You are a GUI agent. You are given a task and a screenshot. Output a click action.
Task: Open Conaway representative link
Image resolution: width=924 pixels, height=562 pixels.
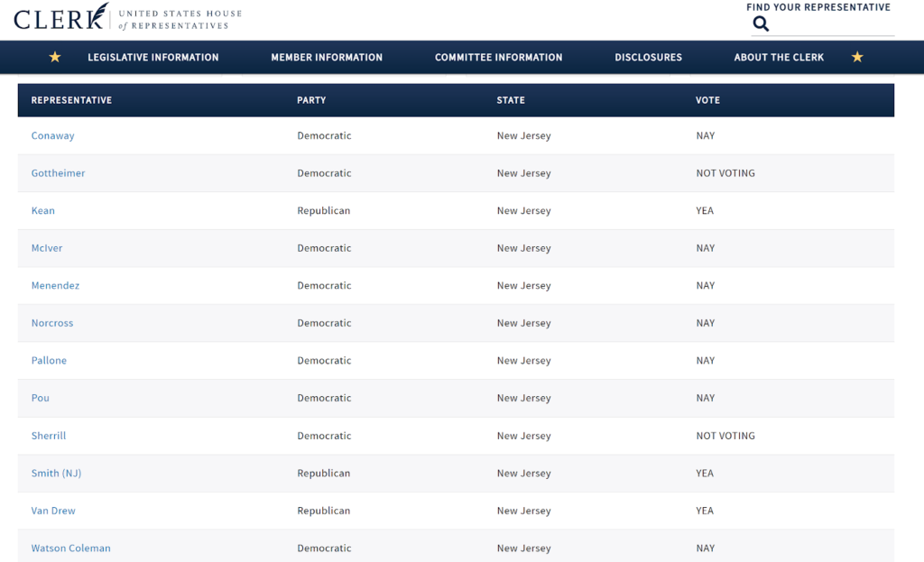(52, 135)
